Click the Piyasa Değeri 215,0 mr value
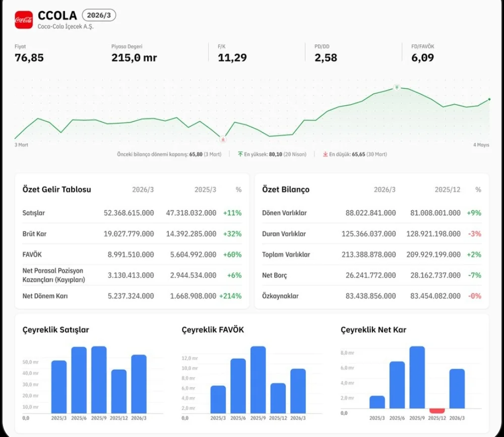504x437 pixels. click(134, 58)
